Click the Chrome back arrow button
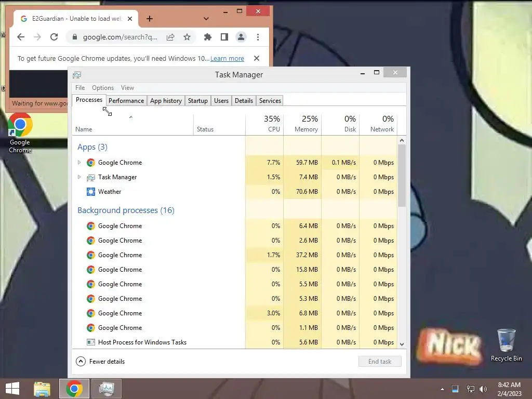Screen dimensions: 532x399 21,37
